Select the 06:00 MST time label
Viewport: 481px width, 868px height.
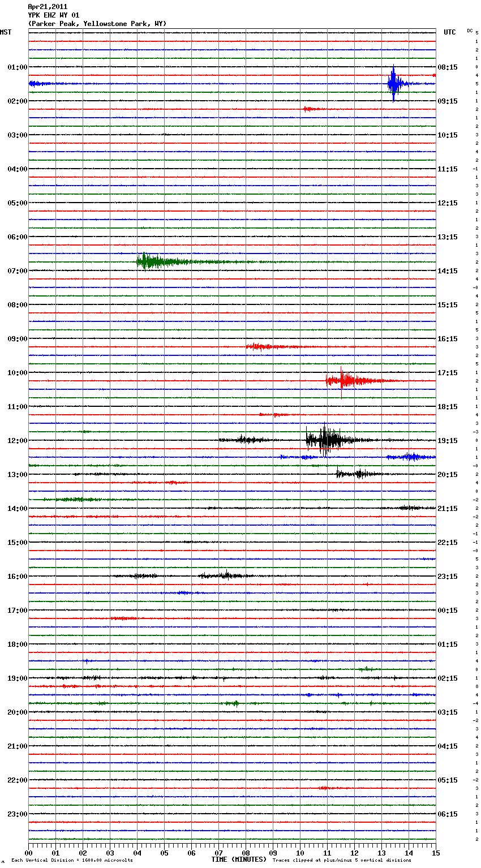(x=18, y=237)
